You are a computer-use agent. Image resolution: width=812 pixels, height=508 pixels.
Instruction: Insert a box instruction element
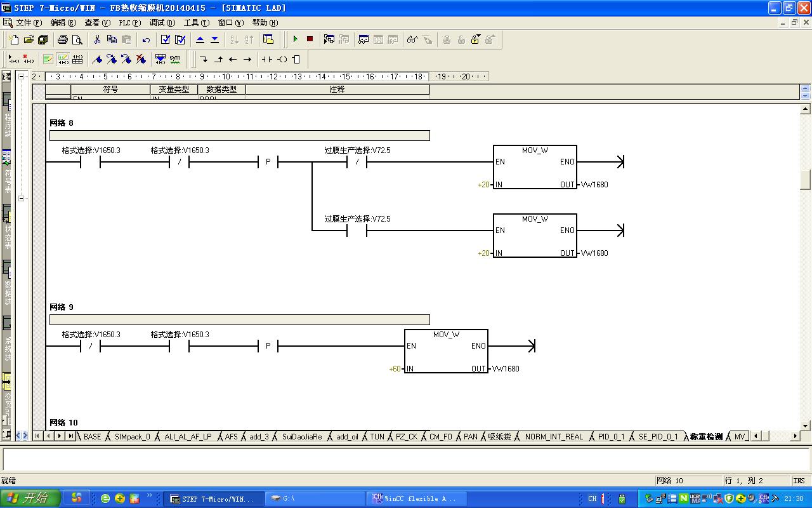coord(296,59)
